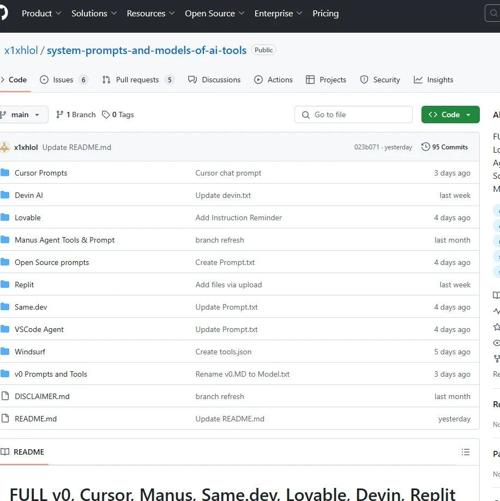Open the Update devin.txt commit message
500x501 pixels.
[223, 195]
